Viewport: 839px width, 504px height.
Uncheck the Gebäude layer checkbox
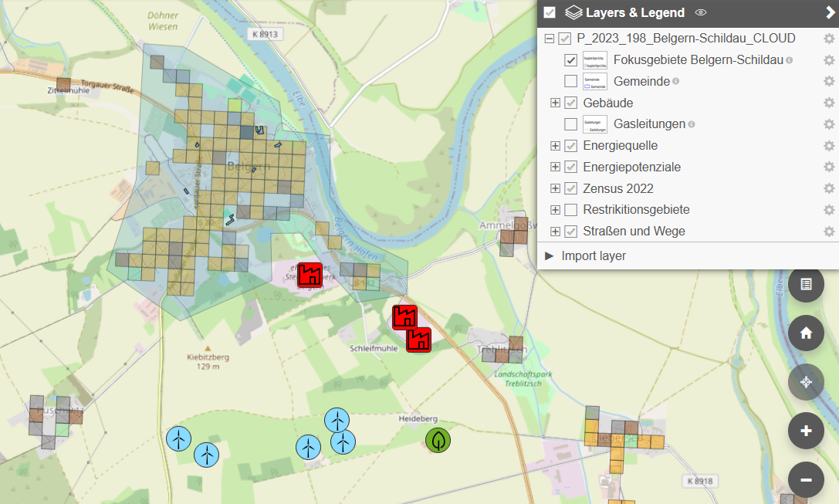pyautogui.click(x=571, y=103)
